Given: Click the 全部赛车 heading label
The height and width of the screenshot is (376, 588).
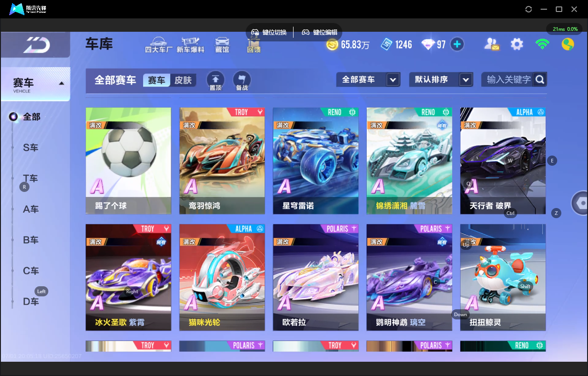Looking at the screenshot, I should (115, 80).
